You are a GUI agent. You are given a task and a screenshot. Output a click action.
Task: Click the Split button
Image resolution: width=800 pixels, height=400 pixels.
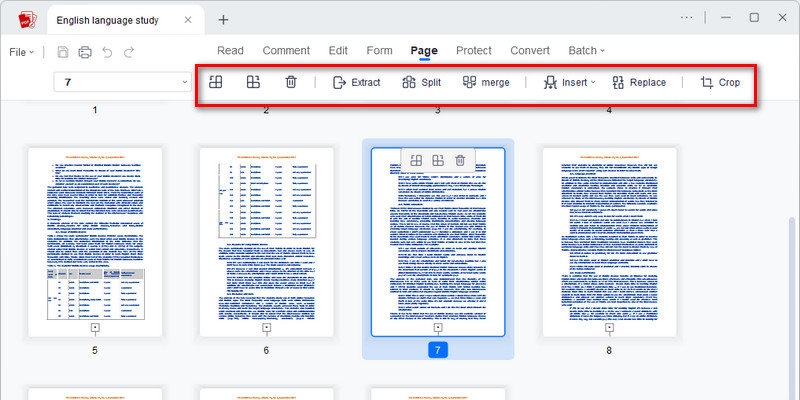[421, 82]
